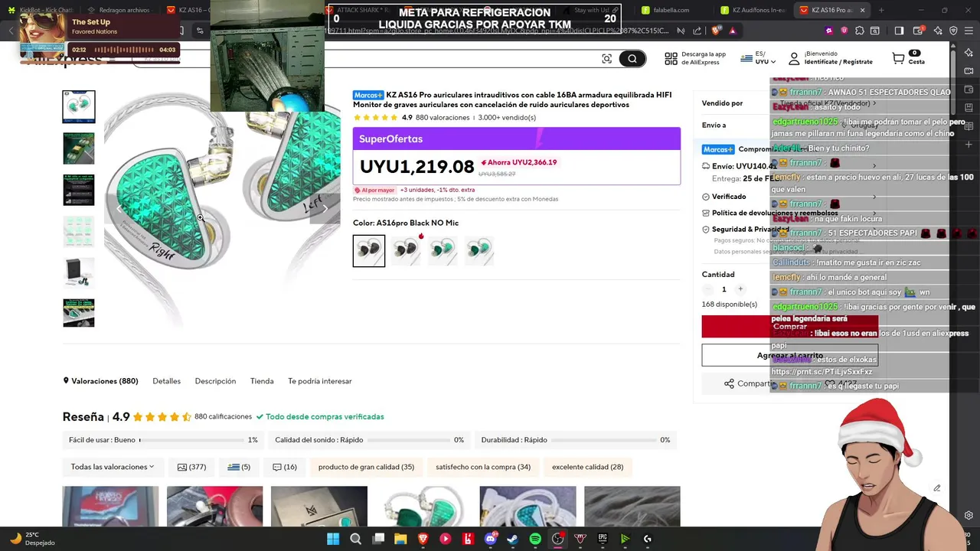Select first product thumbnail in gallery

click(79, 107)
